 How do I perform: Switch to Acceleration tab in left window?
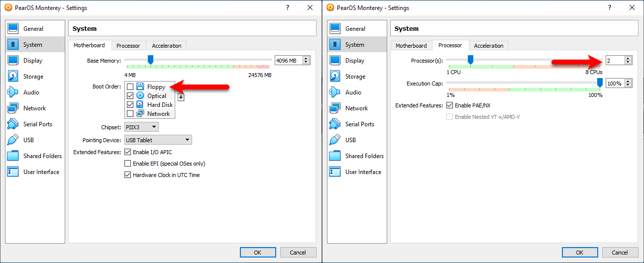(x=167, y=46)
